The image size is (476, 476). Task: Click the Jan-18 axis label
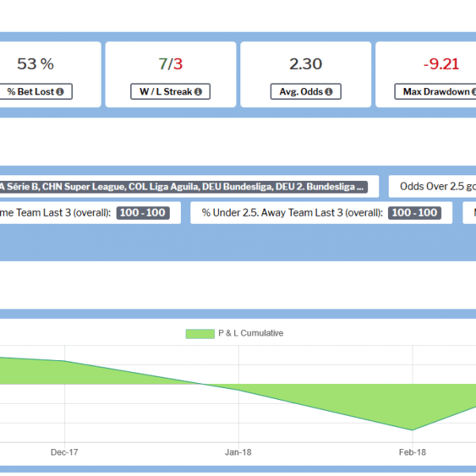[238, 452]
